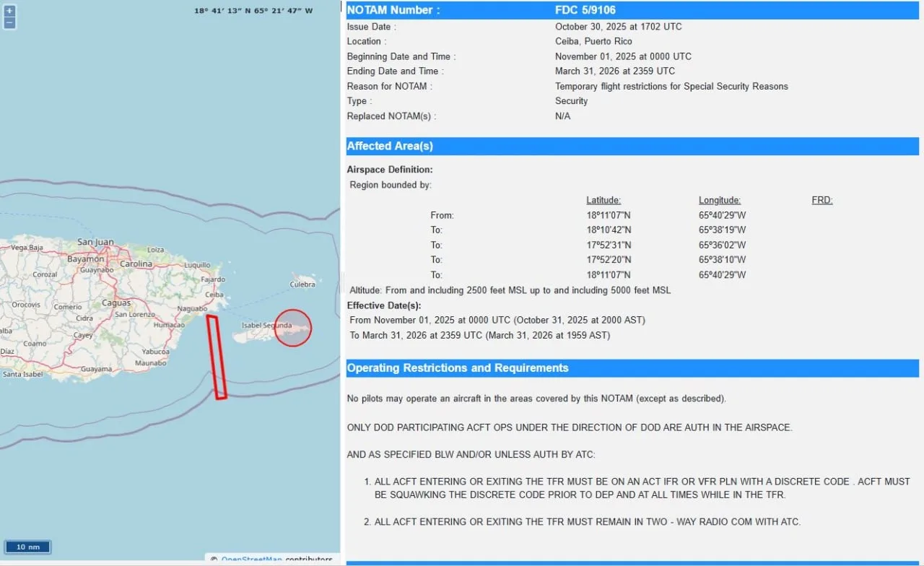Click the Operating Restrictions and Requirements header
Viewport: 924px width, 566px height.
tap(458, 368)
